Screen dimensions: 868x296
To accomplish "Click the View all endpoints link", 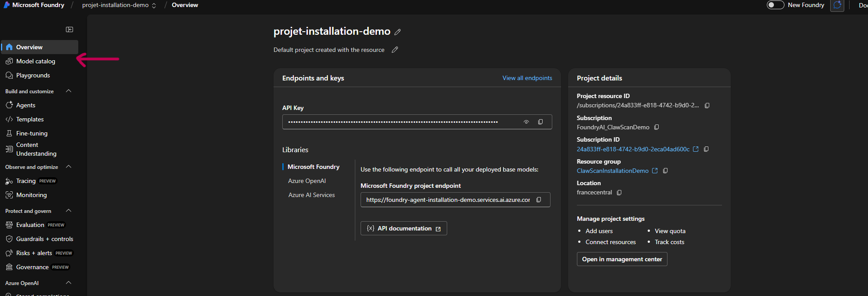I will coord(527,78).
